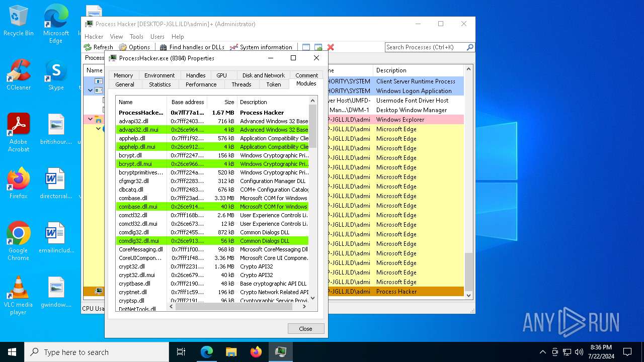Switch to the Handles tab

tap(196, 75)
